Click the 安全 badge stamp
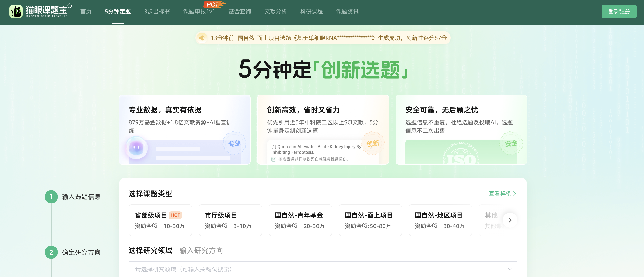Screen dimensions: 644x277 pos(511,143)
